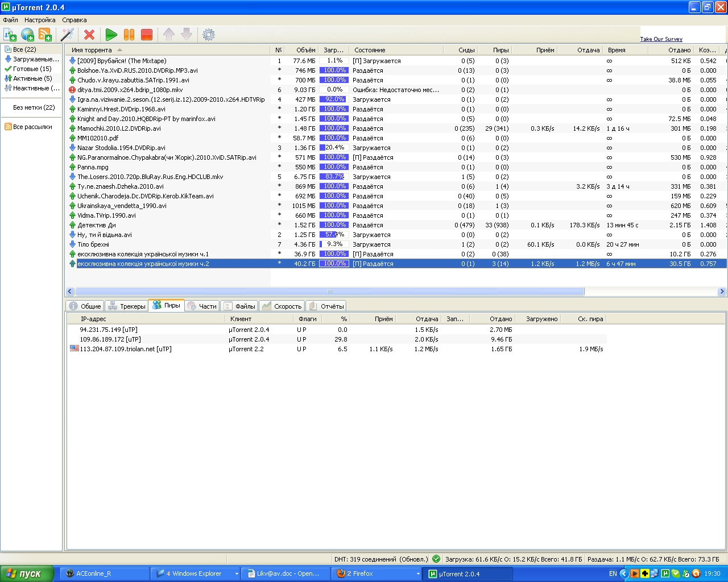
Task: Click RSS icon next to Все рассылки
Action: click(x=8, y=127)
